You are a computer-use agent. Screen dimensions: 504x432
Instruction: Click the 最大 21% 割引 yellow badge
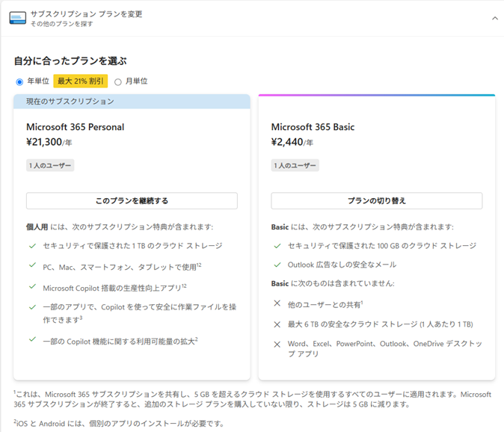coord(80,81)
